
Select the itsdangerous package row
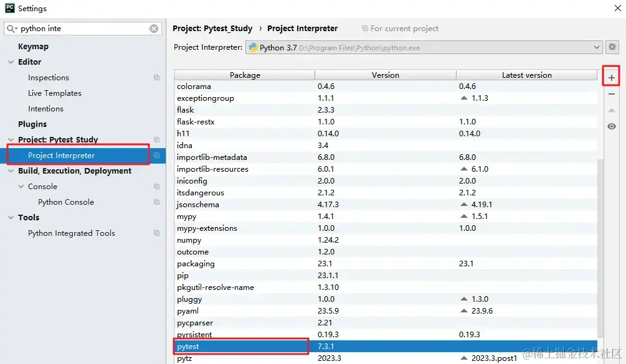(x=386, y=192)
